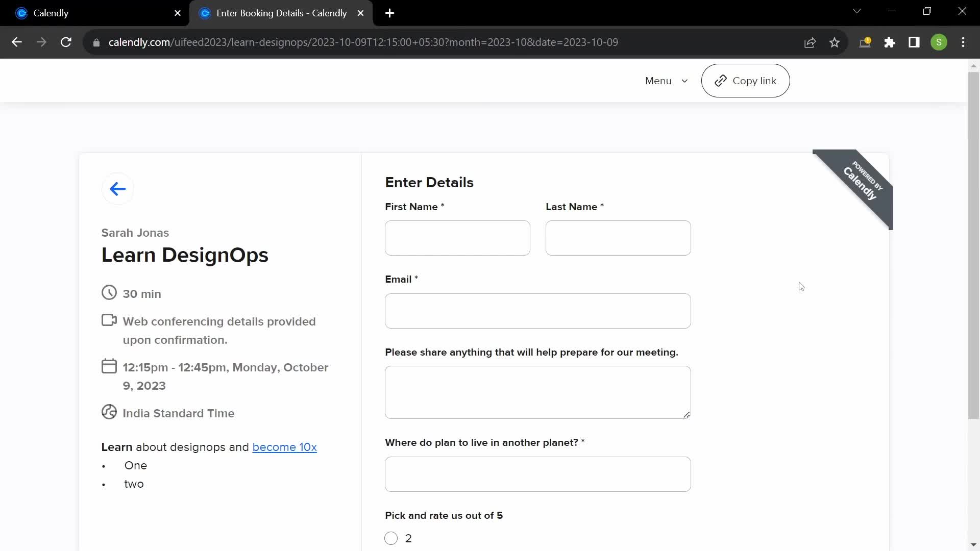980x551 pixels.
Task: Click the Last Name input field
Action: (x=618, y=238)
